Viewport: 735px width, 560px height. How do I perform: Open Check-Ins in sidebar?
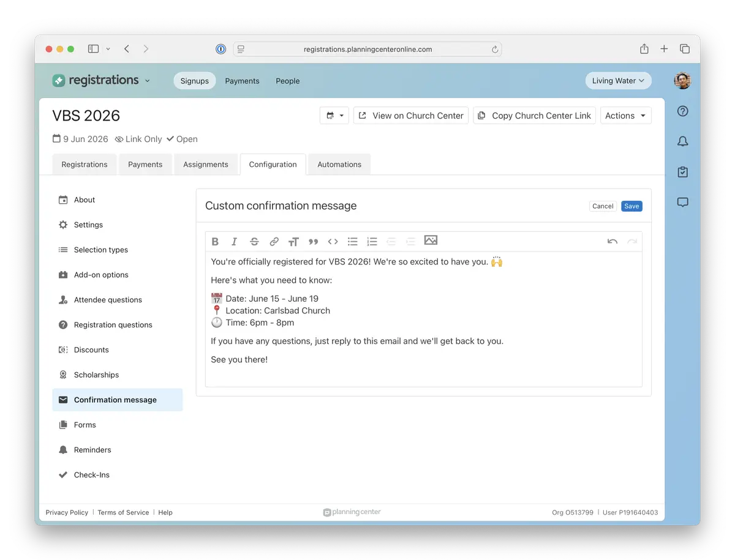[118, 475]
